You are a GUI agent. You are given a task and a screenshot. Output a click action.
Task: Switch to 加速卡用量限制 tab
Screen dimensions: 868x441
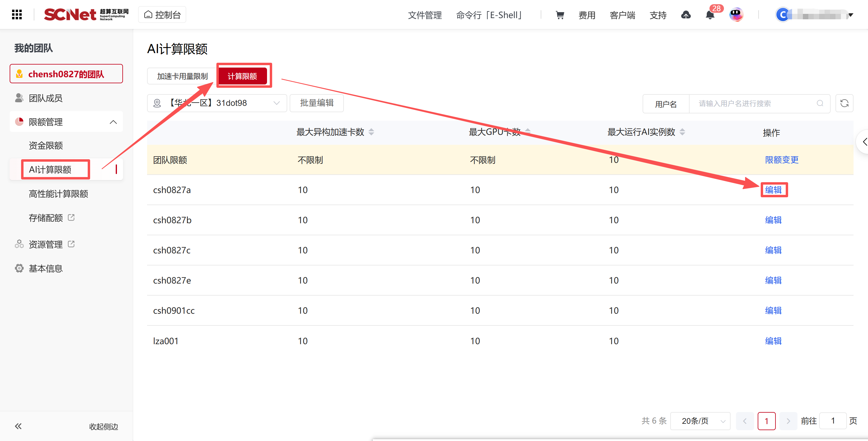pyautogui.click(x=182, y=76)
